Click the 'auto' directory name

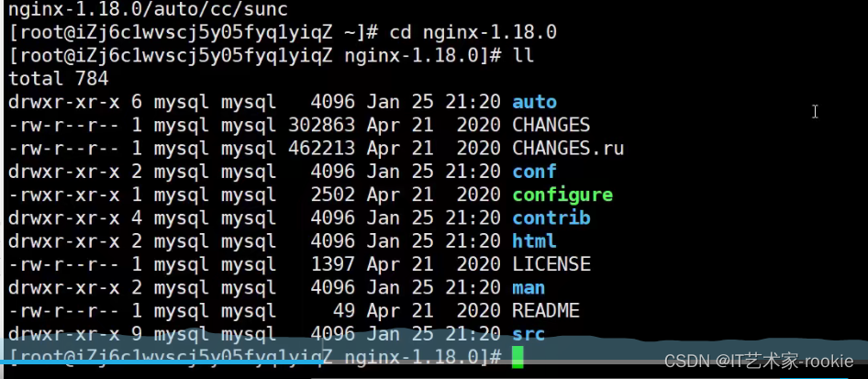coord(534,102)
